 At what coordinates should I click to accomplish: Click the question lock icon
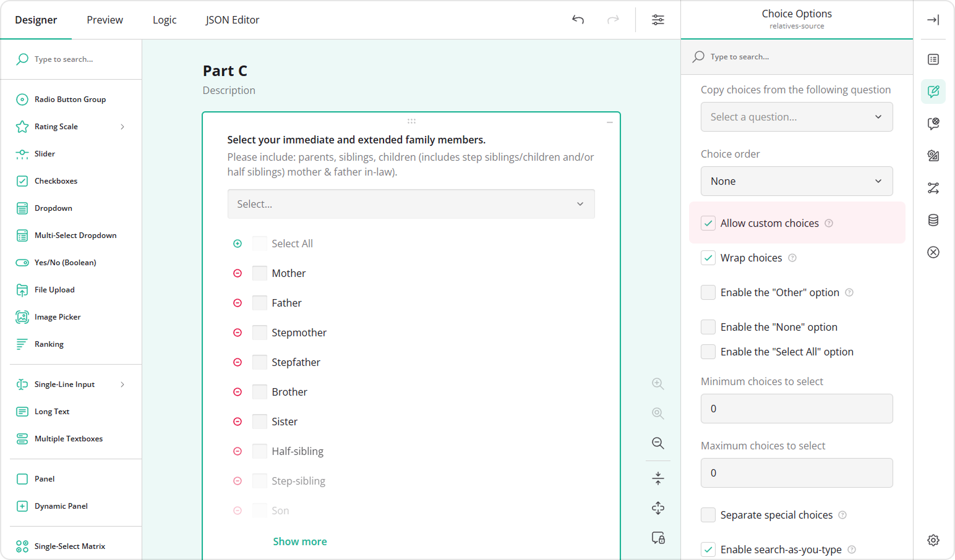pyautogui.click(x=657, y=538)
